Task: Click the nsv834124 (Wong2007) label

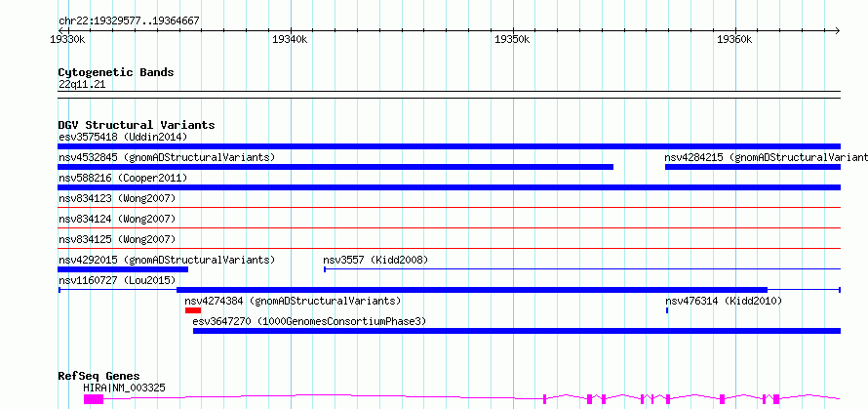Action: click(x=117, y=219)
